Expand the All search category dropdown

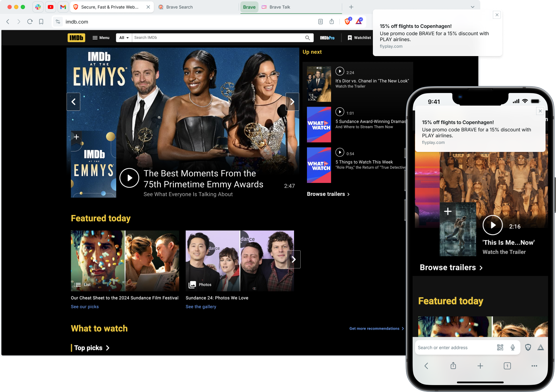point(124,38)
